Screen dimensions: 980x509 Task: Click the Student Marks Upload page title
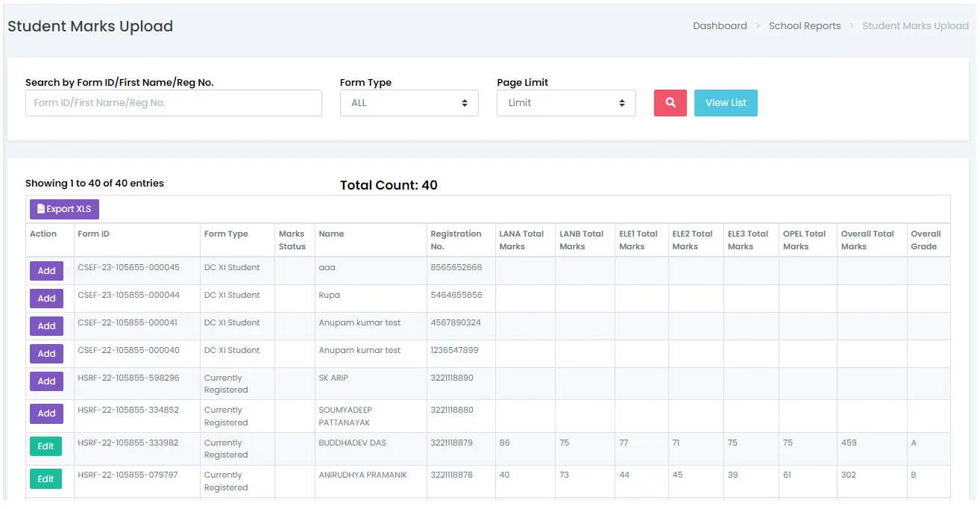(x=90, y=26)
